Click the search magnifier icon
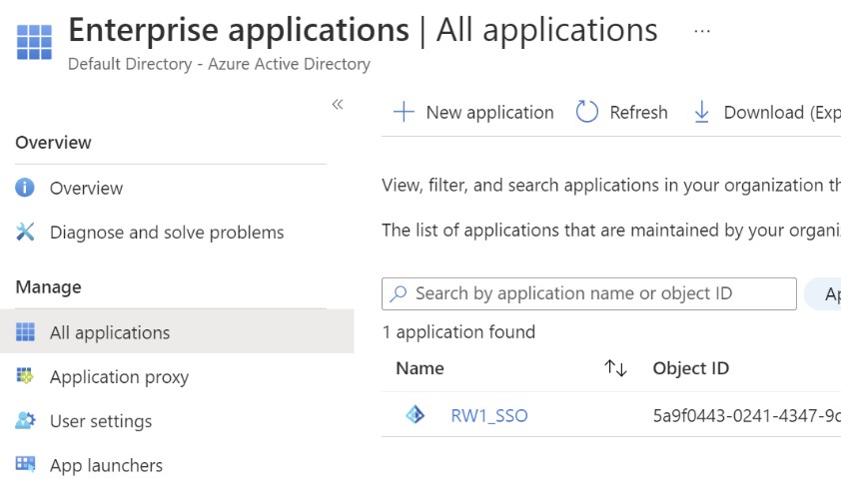 (398, 293)
